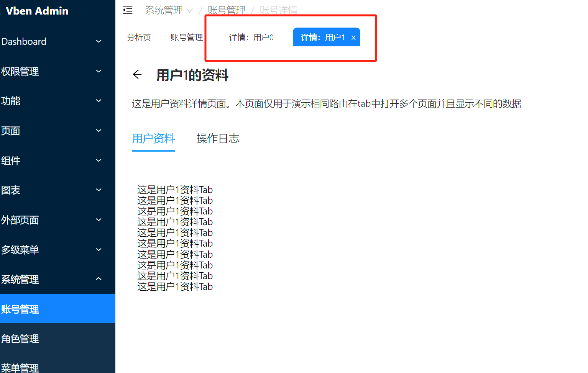This screenshot has height=373, width=588.
Task: Open the 详情：用户0 tab
Action: click(x=251, y=37)
